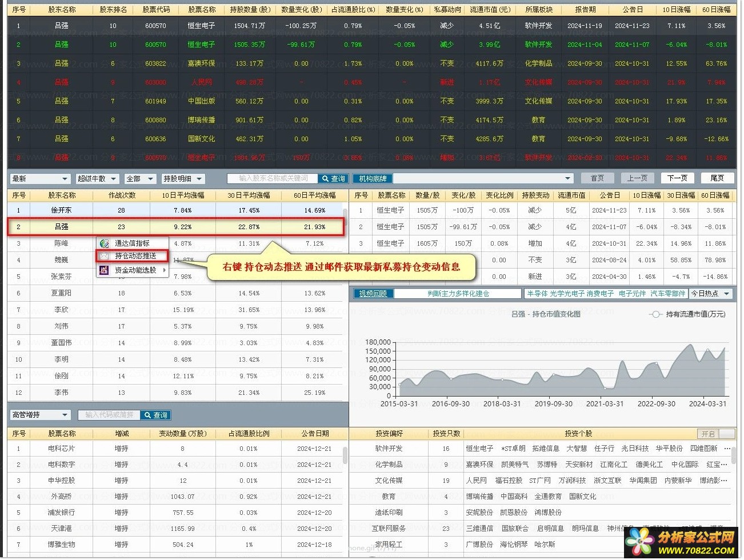This screenshot has width=744, height=560.
Task: Expand the 资金动能选股 submenu arrow
Action: [x=164, y=270]
